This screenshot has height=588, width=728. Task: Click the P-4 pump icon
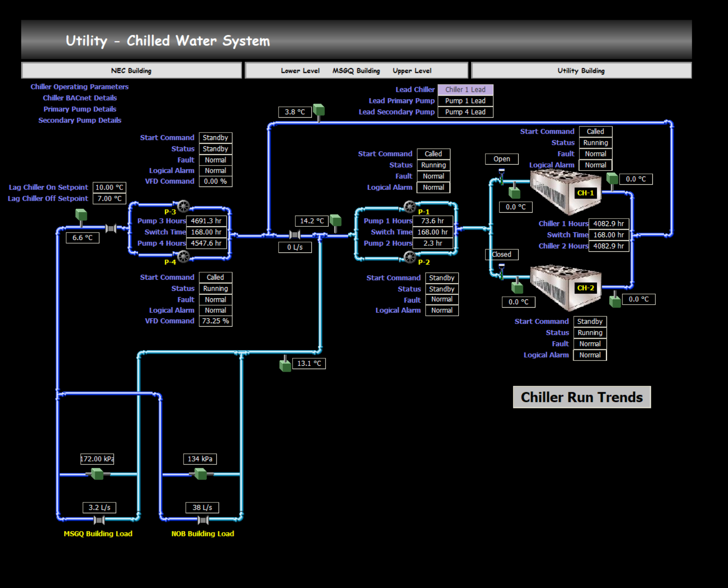(183, 257)
